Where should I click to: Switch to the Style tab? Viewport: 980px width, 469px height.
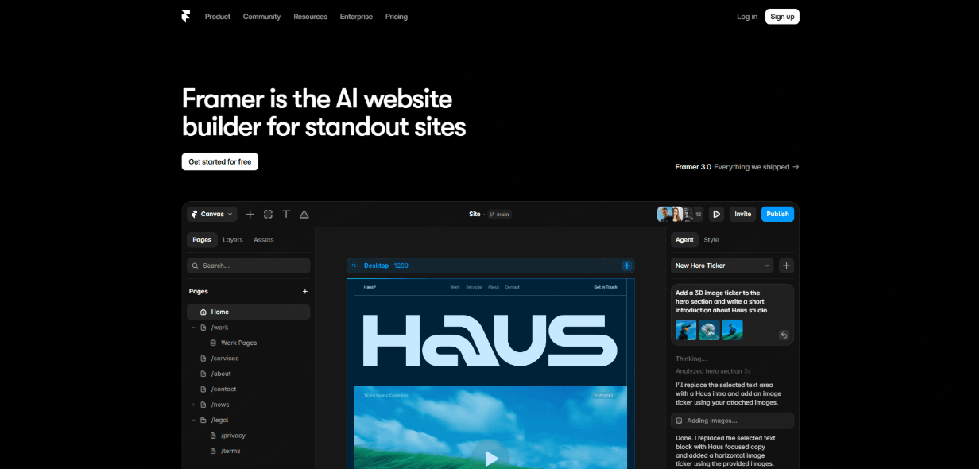click(711, 239)
